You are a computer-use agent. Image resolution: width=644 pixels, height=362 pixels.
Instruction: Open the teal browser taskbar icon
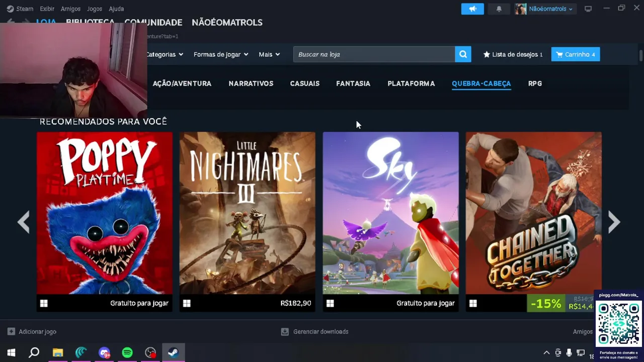pos(81,353)
